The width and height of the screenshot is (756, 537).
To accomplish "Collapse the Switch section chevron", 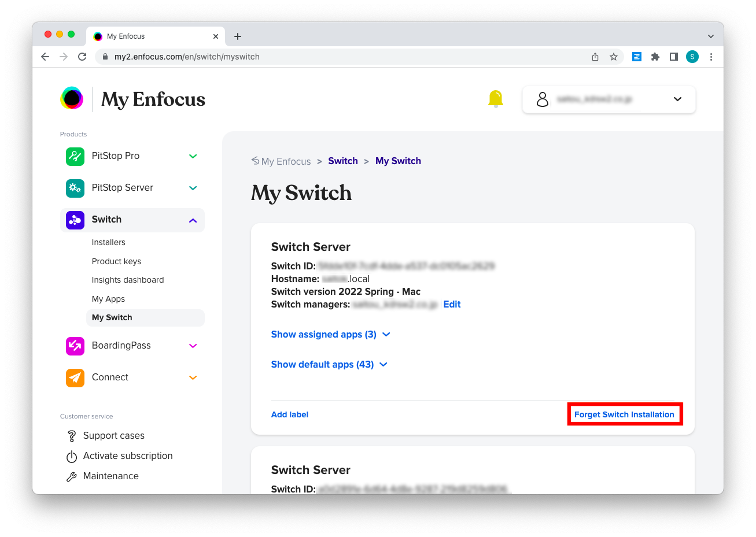I will tap(193, 220).
